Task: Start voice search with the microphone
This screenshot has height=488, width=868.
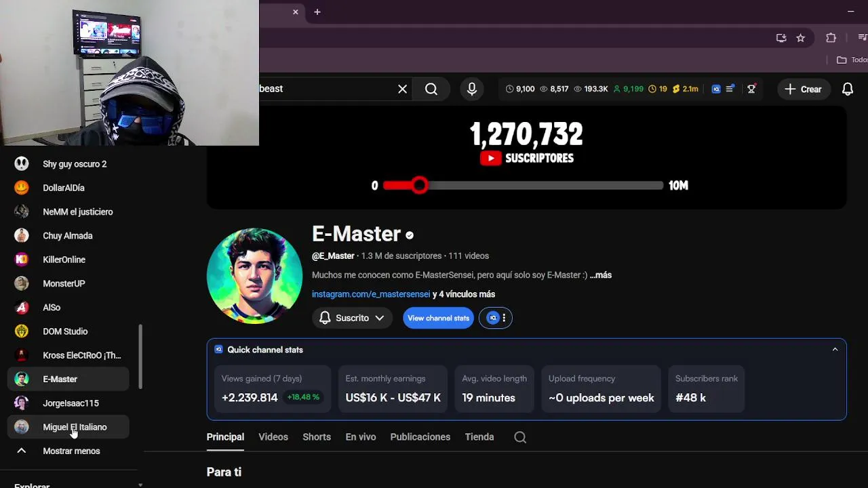Action: [472, 89]
